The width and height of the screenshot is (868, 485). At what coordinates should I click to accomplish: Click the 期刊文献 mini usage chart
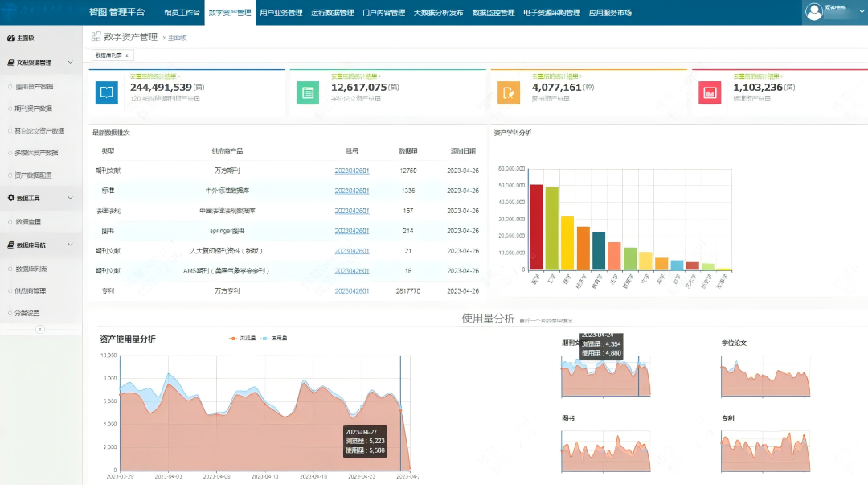pyautogui.click(x=606, y=376)
